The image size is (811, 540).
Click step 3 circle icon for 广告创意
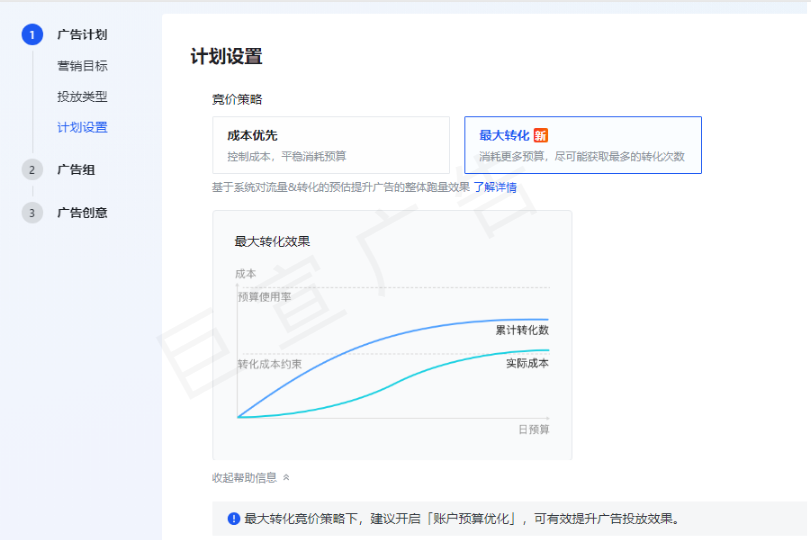point(32,213)
